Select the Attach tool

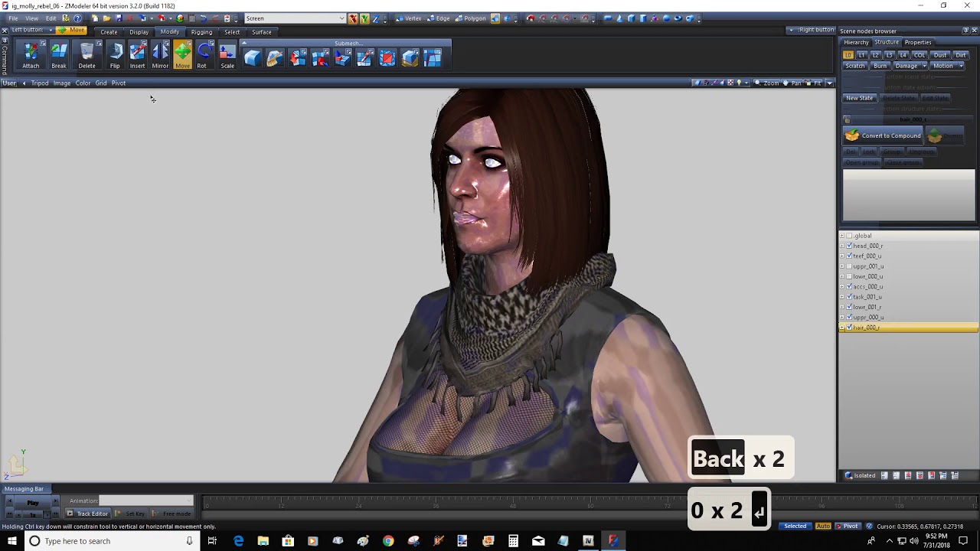(31, 56)
